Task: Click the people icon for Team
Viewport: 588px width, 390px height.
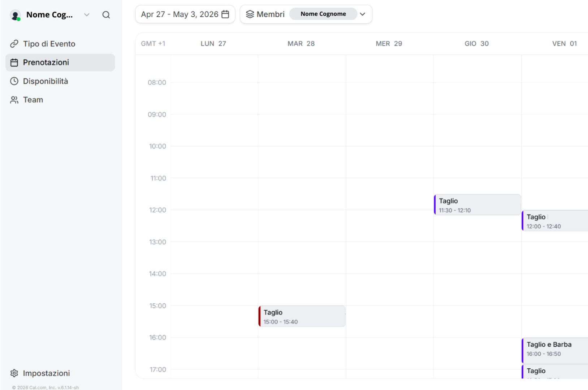Action: [x=14, y=100]
